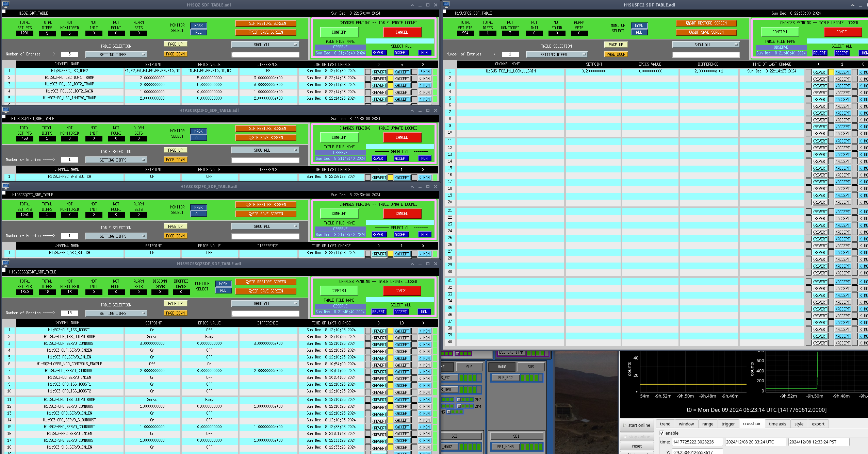This screenshot has height=454, width=868.
Task: Click PAGE DOWN in H1SQZ_SDF_TABLE window
Action: [175, 54]
